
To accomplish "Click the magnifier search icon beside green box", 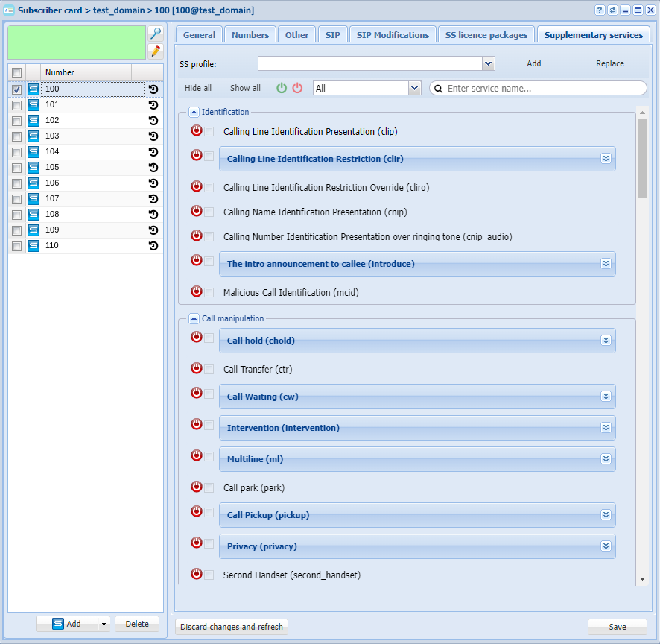I will pos(156,34).
